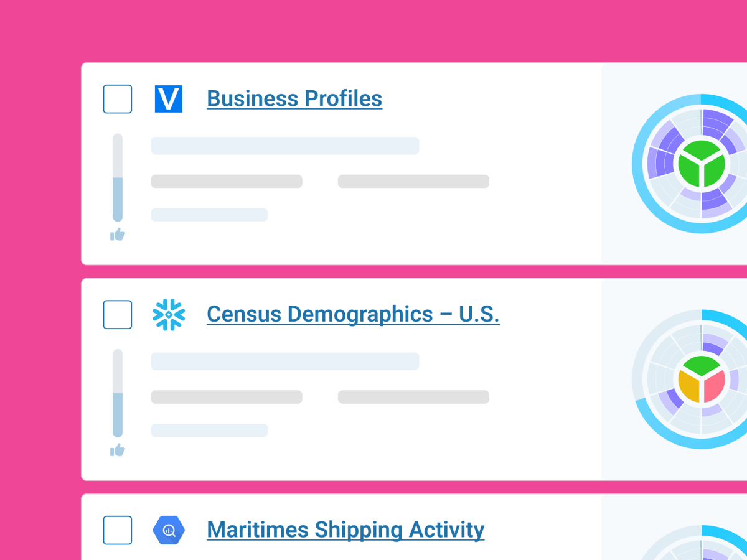Image resolution: width=747 pixels, height=560 pixels.
Task: Click long placeholder bar under Business Profiles
Action: point(284,146)
